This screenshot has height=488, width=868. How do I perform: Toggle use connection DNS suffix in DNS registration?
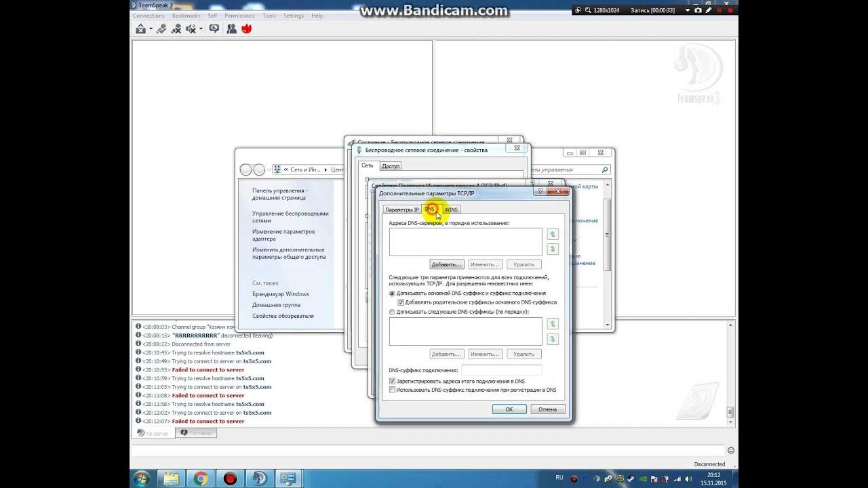click(392, 390)
